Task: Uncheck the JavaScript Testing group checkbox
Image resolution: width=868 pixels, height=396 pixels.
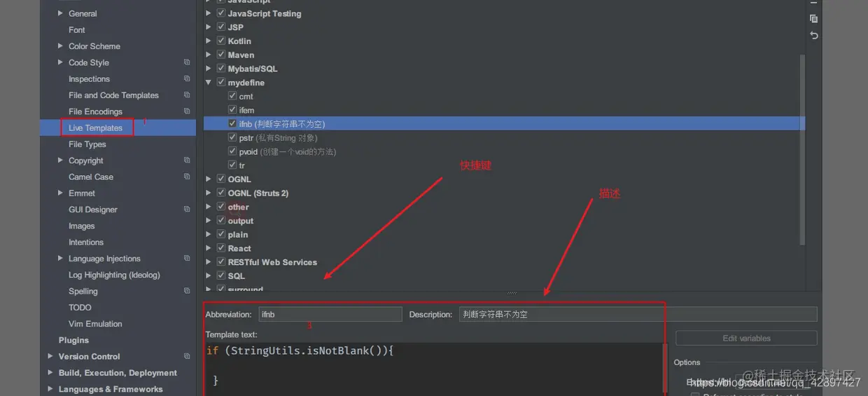Action: 221,13
